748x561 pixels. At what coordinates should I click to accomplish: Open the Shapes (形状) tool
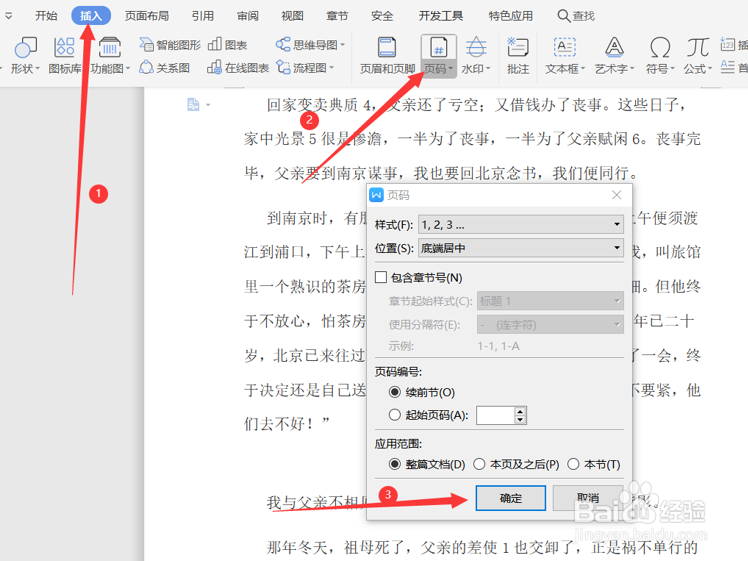25,55
